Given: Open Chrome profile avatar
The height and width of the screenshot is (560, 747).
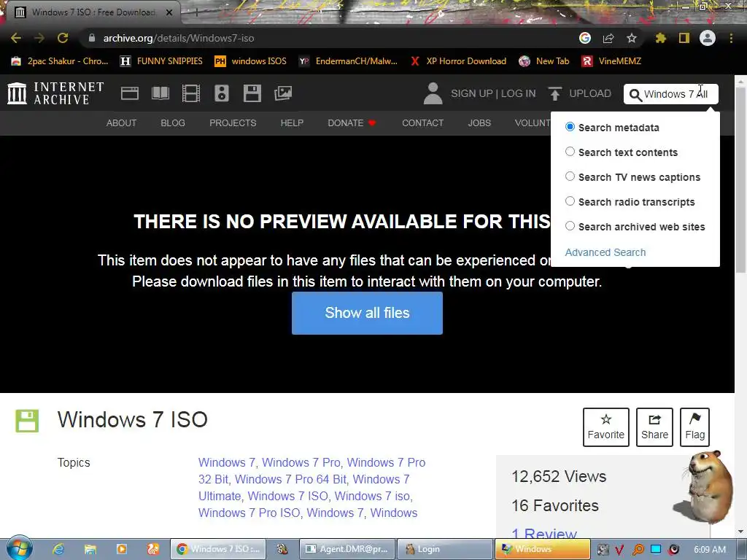Looking at the screenshot, I should coord(708,38).
